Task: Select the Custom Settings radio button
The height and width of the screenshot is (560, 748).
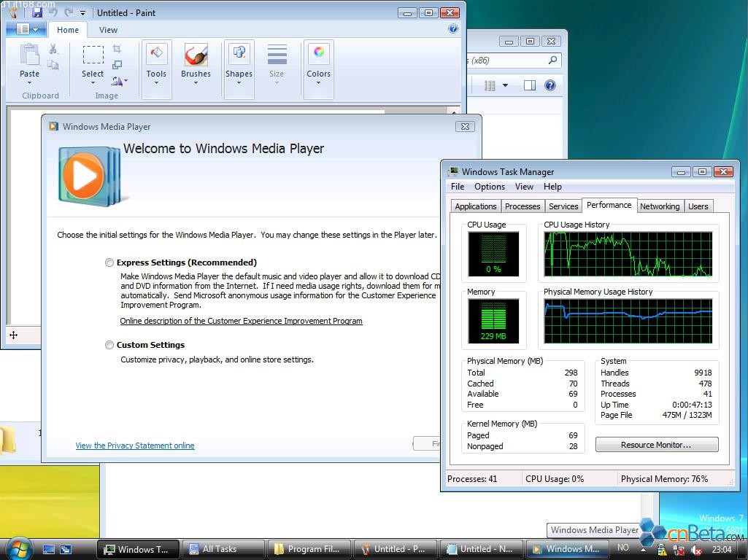Action: coord(109,345)
